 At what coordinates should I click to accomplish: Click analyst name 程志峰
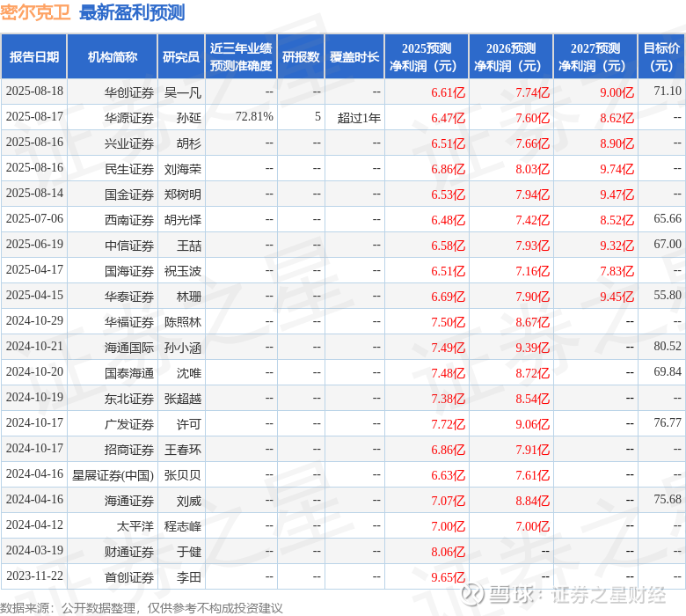coord(182,526)
